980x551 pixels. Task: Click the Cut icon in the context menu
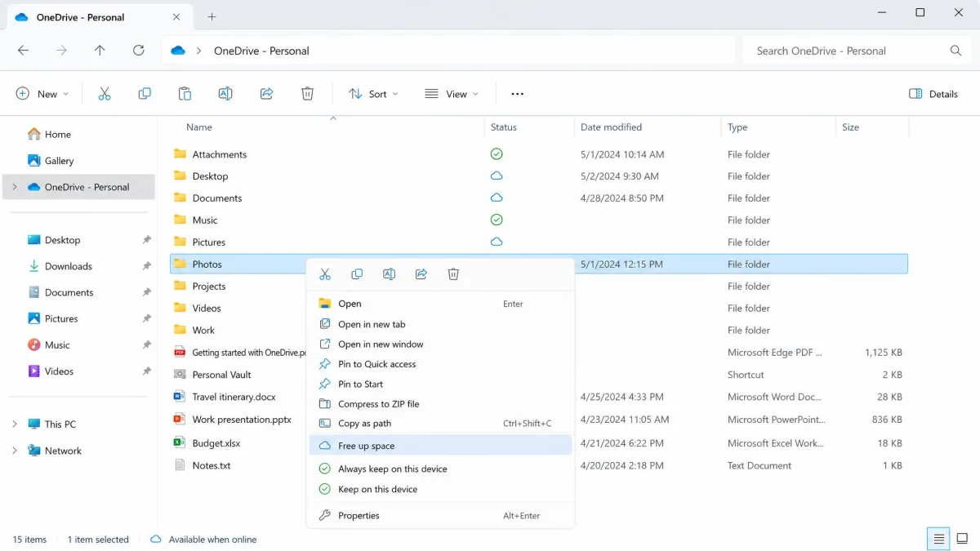pos(325,274)
